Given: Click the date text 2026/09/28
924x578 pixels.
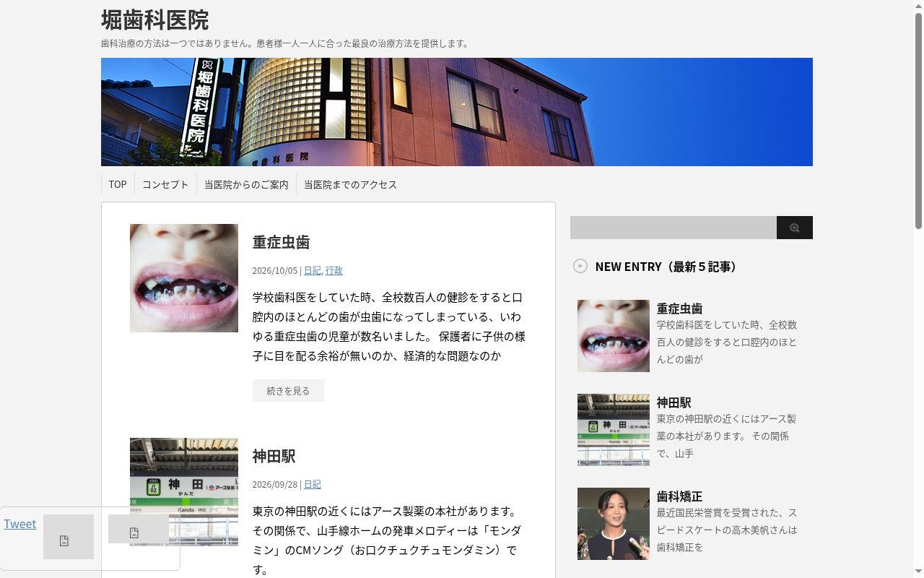Looking at the screenshot, I should click(274, 484).
